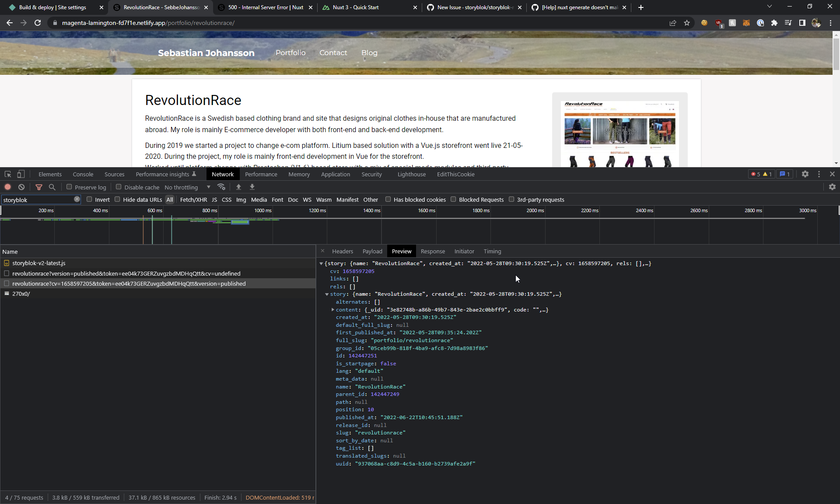
Task: Export the HAR file
Action: [x=252, y=187]
